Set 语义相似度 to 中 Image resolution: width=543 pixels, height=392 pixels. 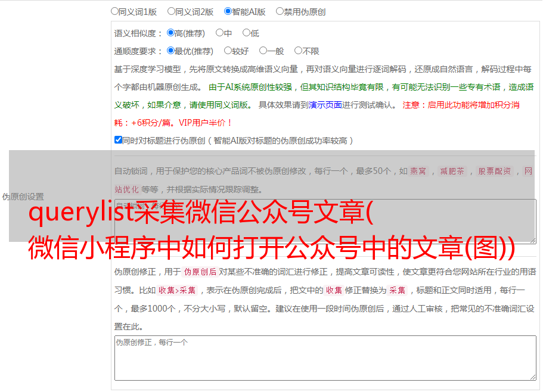pos(219,33)
